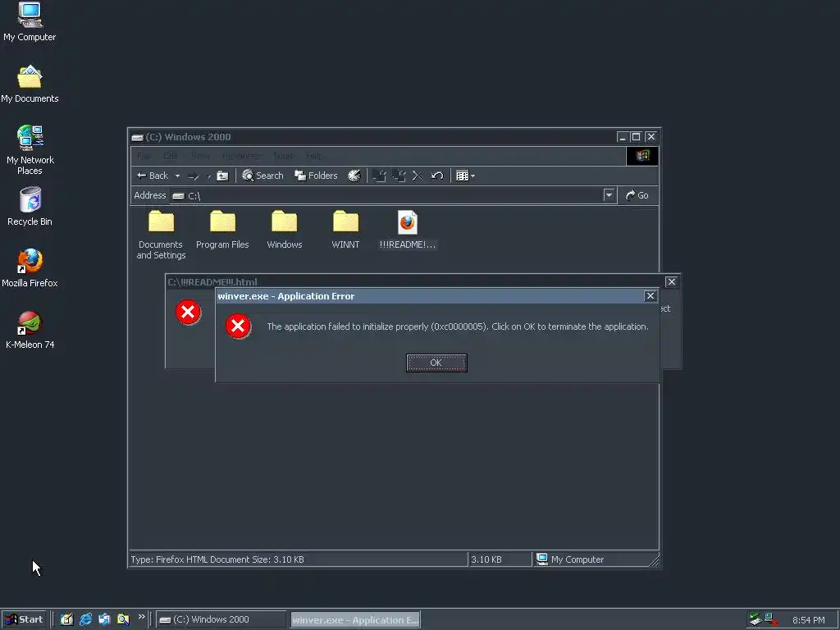Select My Documents desktop icon
The height and width of the screenshot is (630, 840).
[30, 84]
